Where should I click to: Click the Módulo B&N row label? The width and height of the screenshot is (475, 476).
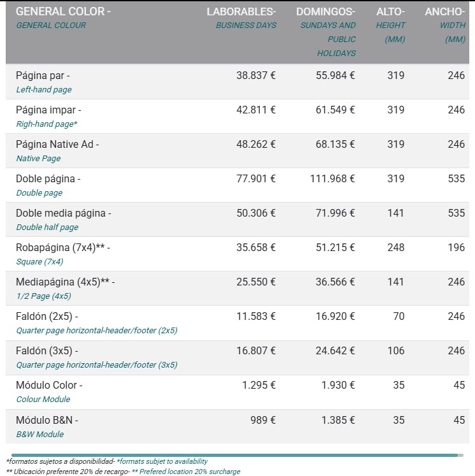pyautogui.click(x=46, y=419)
